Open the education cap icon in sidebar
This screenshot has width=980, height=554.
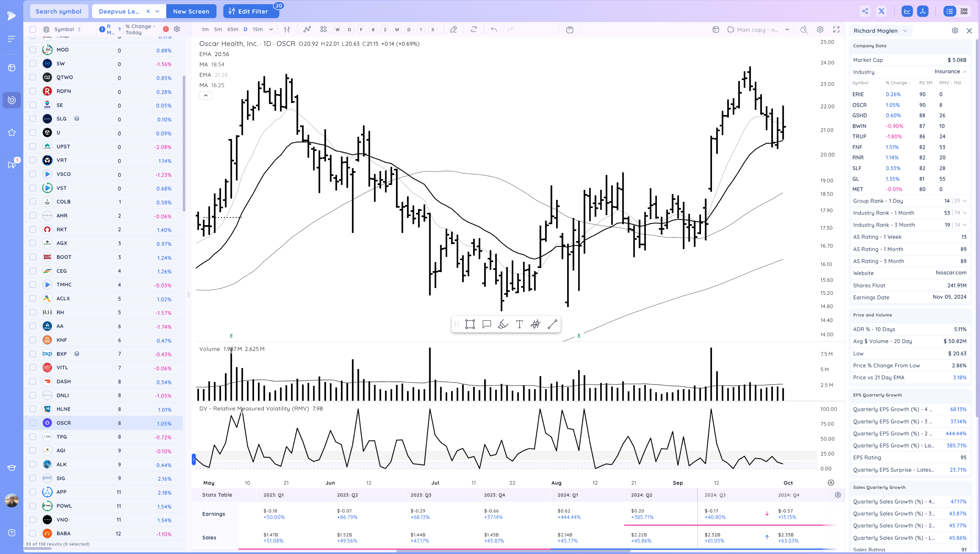tap(12, 468)
